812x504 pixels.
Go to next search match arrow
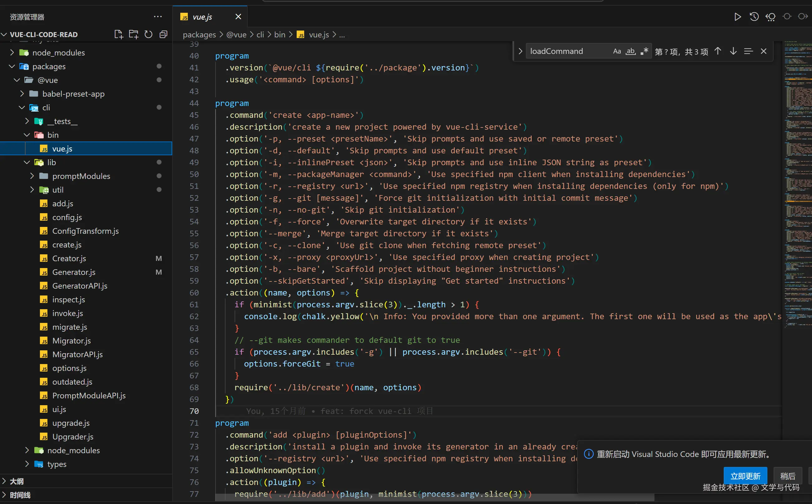(733, 51)
